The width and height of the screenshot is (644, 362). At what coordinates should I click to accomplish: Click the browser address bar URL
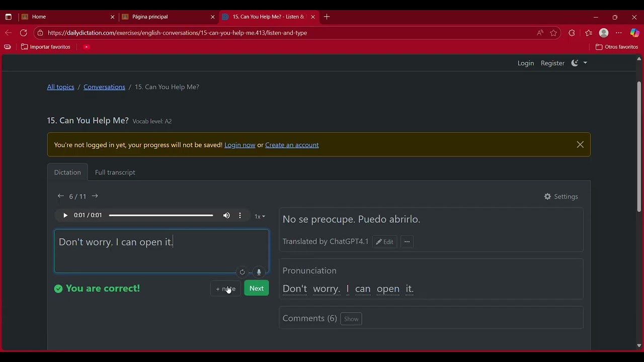pos(177,33)
